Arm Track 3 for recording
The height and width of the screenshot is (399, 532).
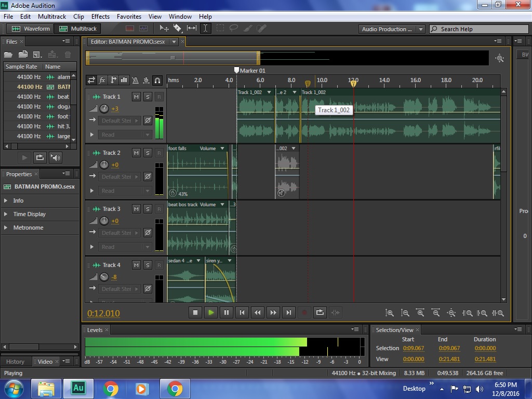pyautogui.click(x=159, y=209)
